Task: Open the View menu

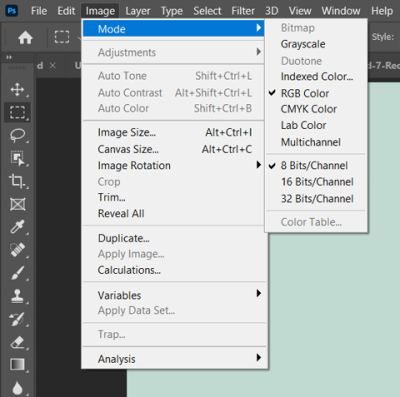Action: pyautogui.click(x=300, y=11)
